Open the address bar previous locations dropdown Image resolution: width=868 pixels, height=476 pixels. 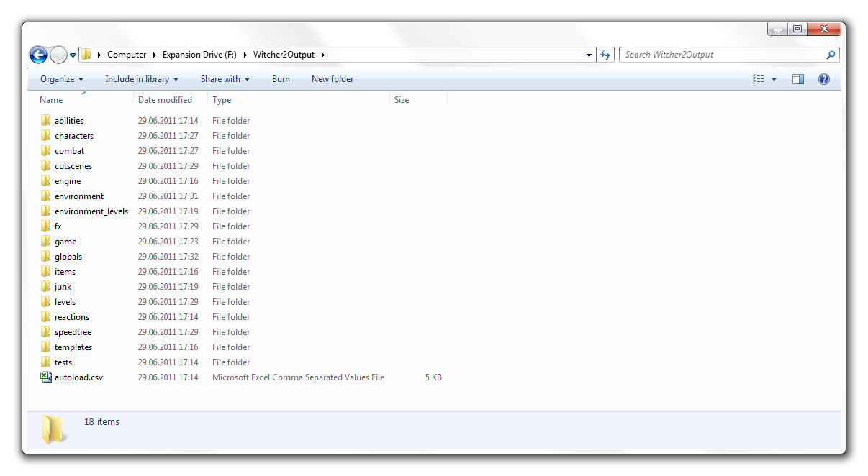pyautogui.click(x=589, y=55)
